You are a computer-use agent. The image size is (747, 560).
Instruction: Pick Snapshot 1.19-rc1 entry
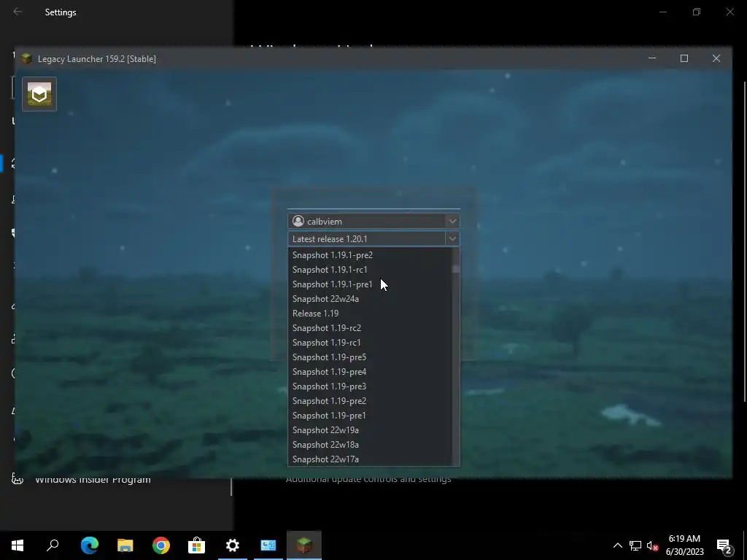tap(370, 343)
